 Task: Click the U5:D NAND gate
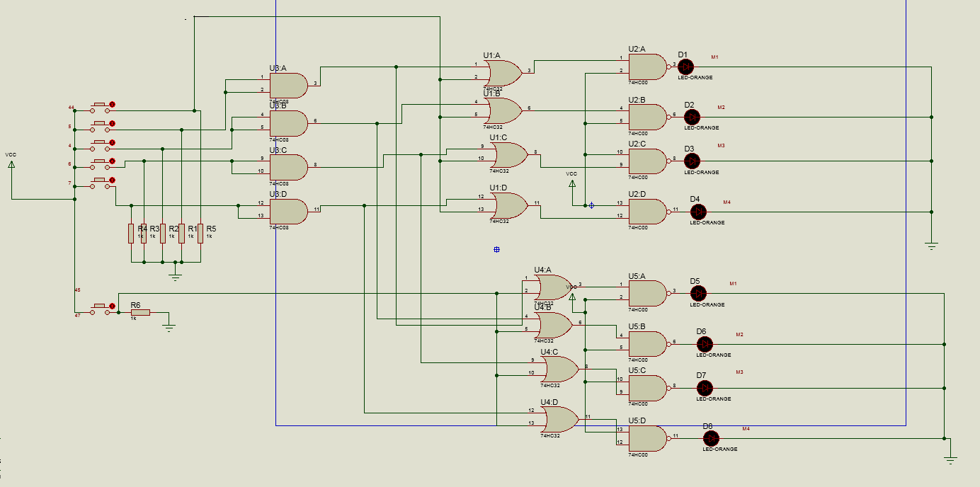pos(647,438)
